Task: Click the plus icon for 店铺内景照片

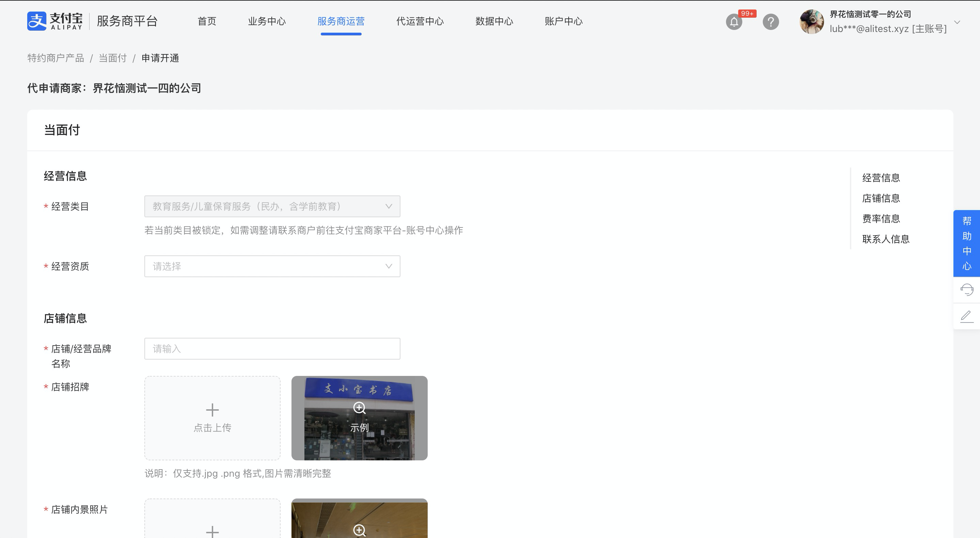Action: click(x=212, y=532)
